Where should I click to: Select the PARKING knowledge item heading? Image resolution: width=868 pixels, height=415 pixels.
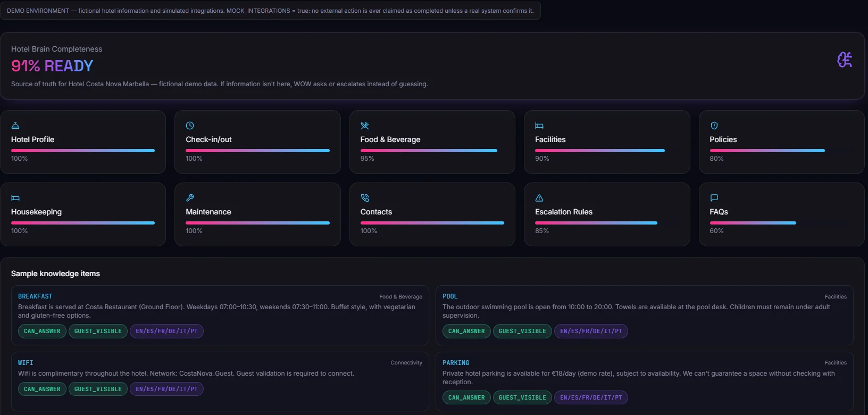[456, 363]
